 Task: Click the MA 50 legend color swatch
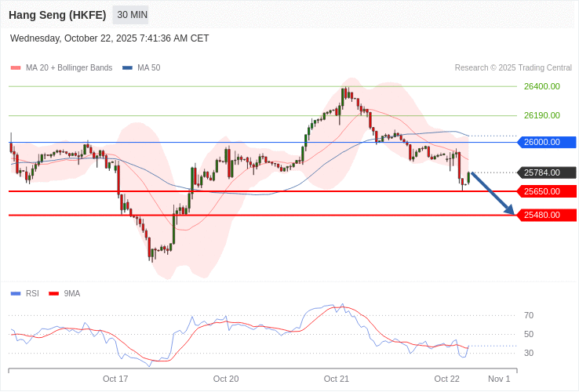[x=127, y=68]
